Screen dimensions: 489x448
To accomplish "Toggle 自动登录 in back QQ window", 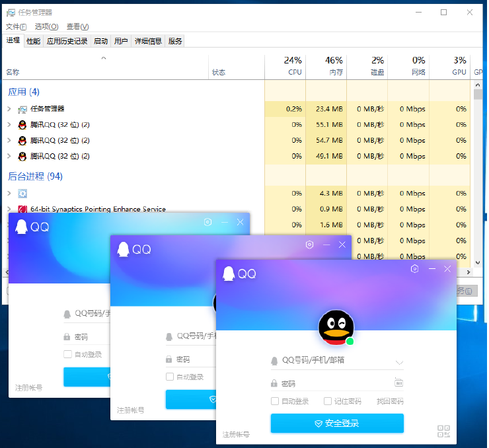I will (67, 354).
